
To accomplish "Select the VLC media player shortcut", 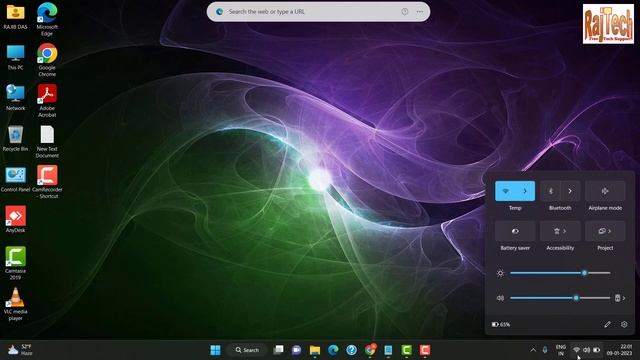I will pos(16,304).
